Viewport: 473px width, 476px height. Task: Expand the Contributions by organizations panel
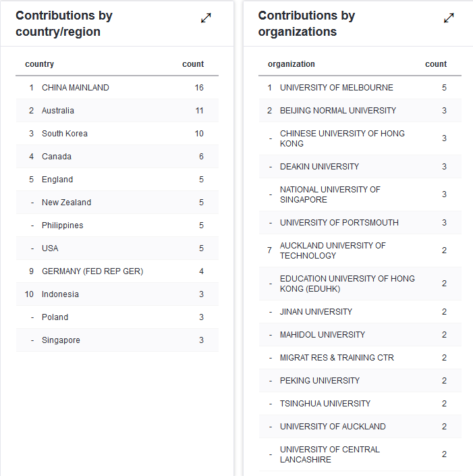click(x=449, y=18)
